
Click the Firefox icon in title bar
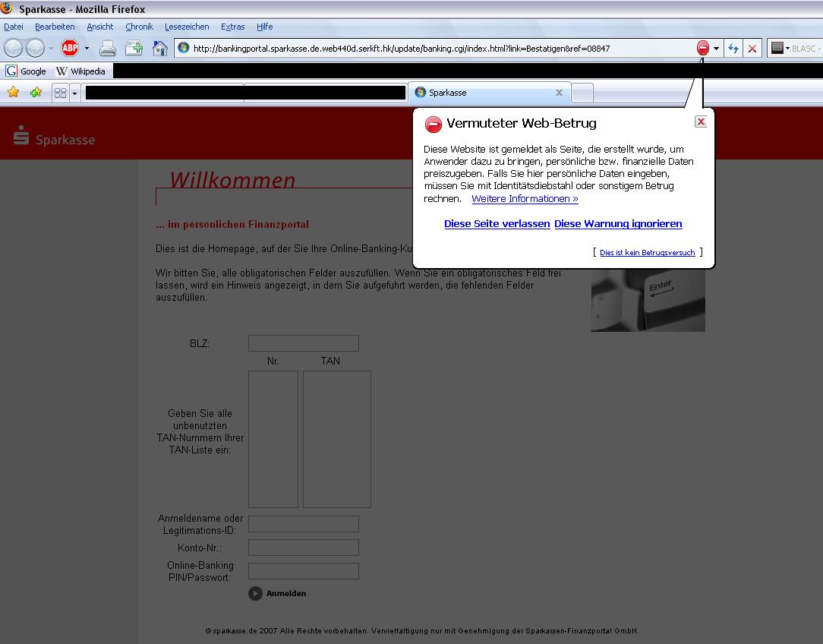[7, 8]
